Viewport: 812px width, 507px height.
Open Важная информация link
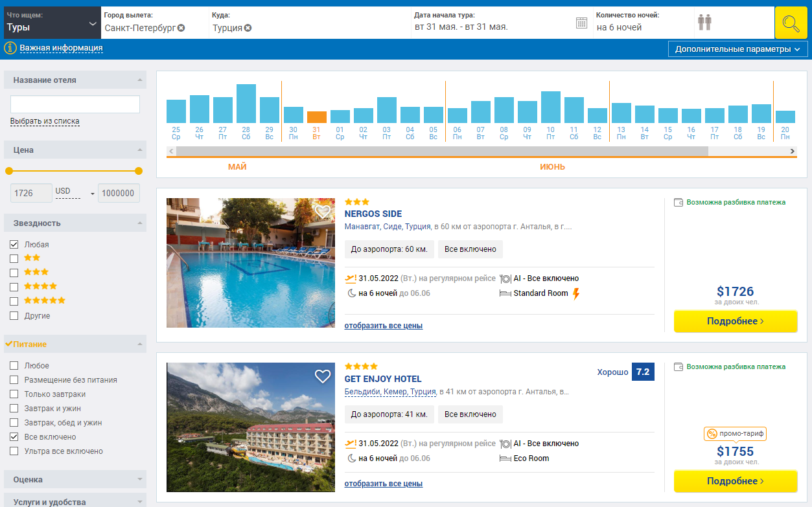pyautogui.click(x=61, y=48)
